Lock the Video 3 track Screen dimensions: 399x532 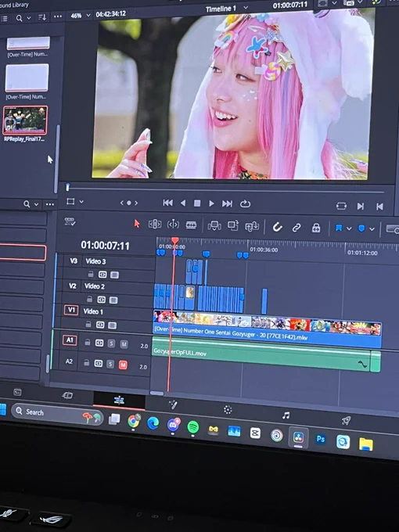coord(91,274)
